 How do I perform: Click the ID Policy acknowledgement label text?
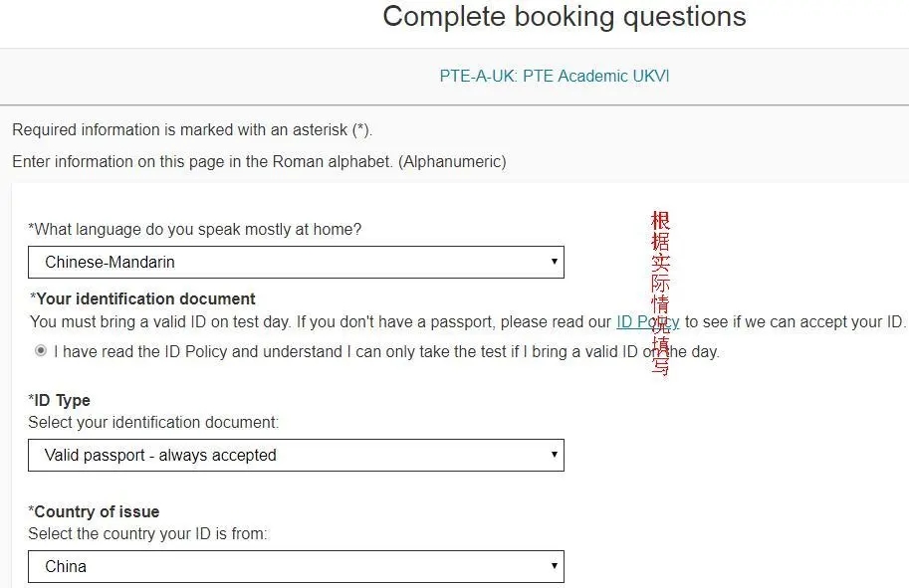click(386, 351)
